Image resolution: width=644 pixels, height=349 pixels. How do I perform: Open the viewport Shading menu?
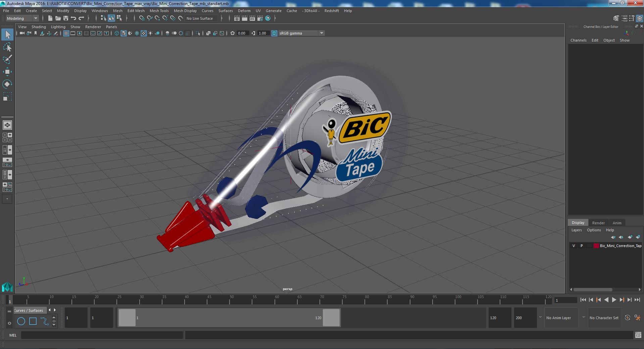pyautogui.click(x=39, y=27)
